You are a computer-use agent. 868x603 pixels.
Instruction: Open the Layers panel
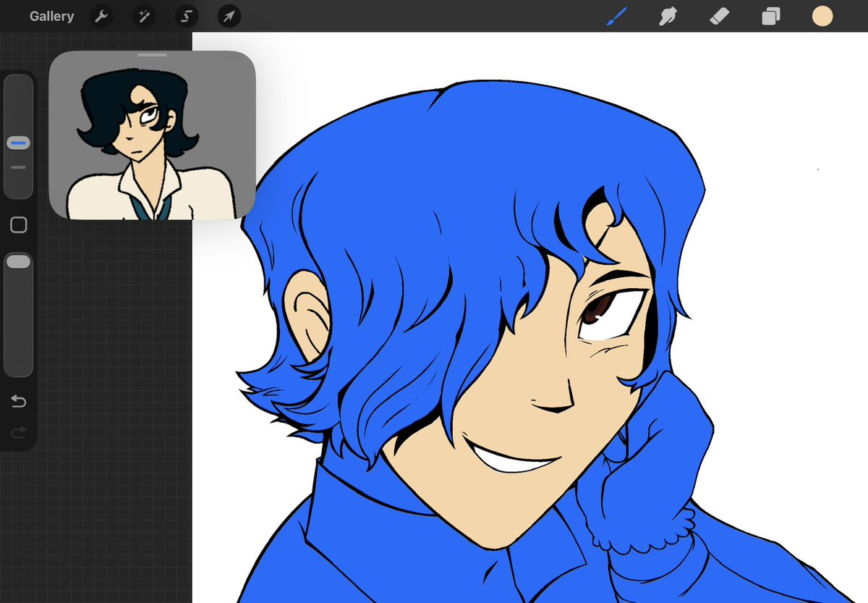pos(771,16)
